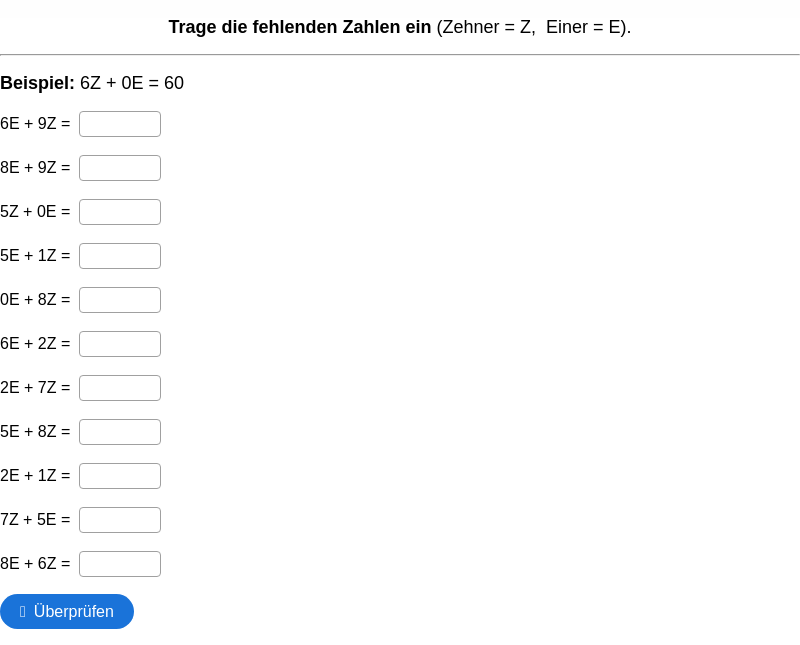Select the text box for 2E + 7Z
This screenshot has width=800, height=645.
coord(120,388)
